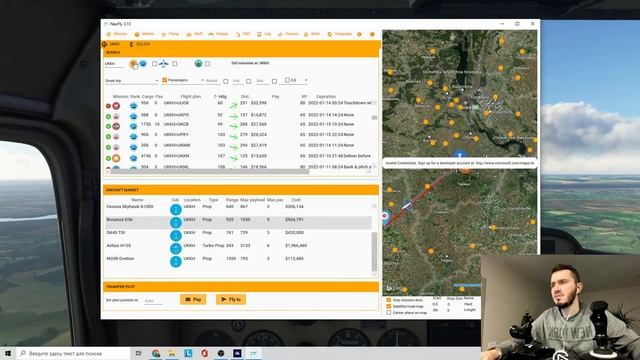The image size is (640, 360).
Task: Open the Mission tab
Action: (x=117, y=34)
